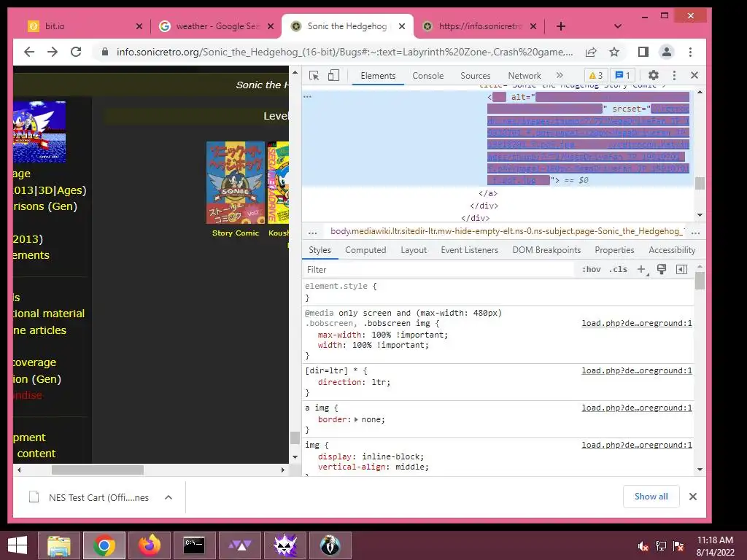The image size is (747, 560).
Task: Select the inspect element picker icon
Action: point(314,75)
